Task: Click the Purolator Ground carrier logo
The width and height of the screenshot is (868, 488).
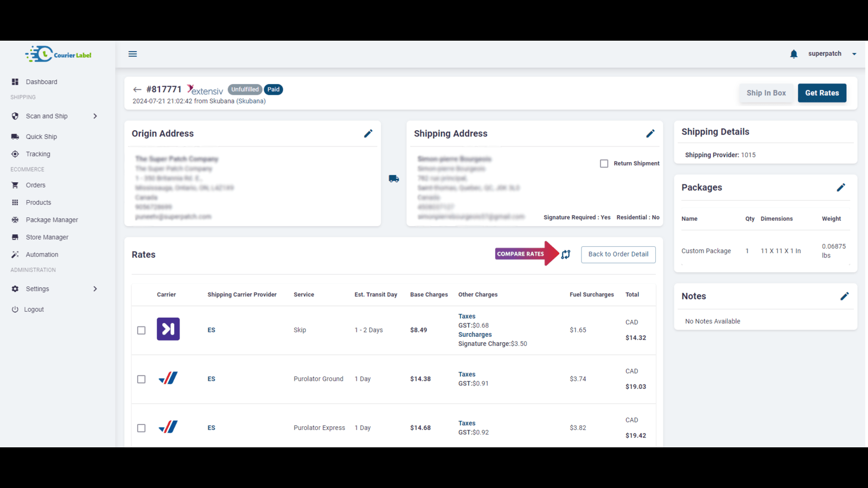Action: click(168, 378)
